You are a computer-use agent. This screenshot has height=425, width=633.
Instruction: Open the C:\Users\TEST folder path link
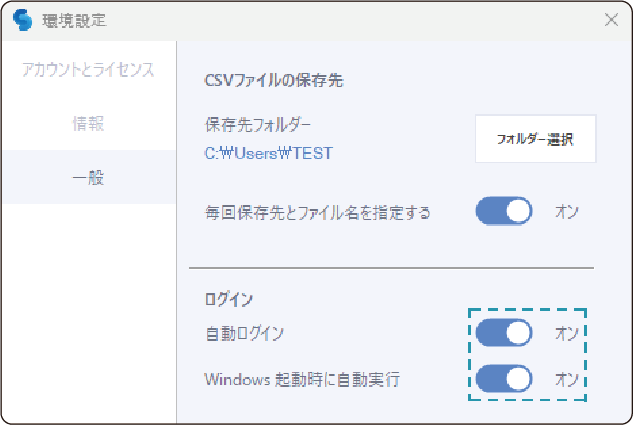point(268,153)
